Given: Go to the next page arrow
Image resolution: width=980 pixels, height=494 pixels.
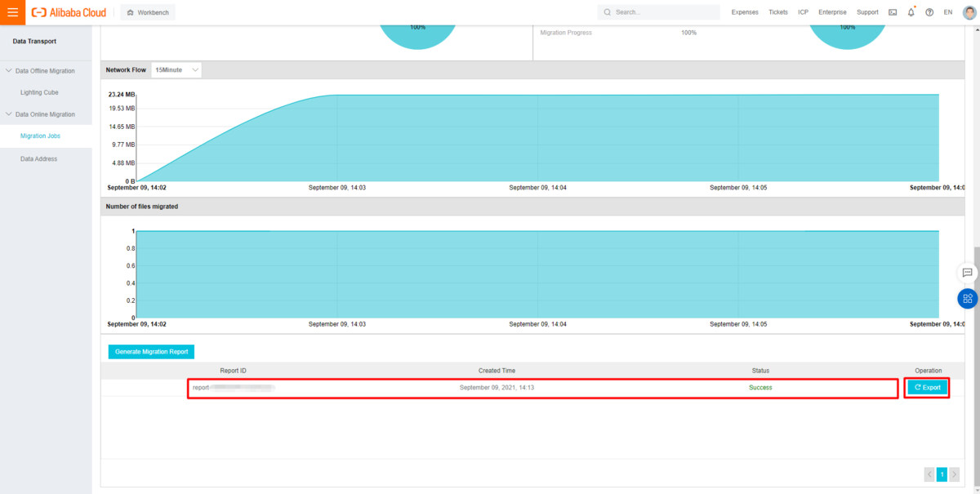Looking at the screenshot, I should (954, 474).
